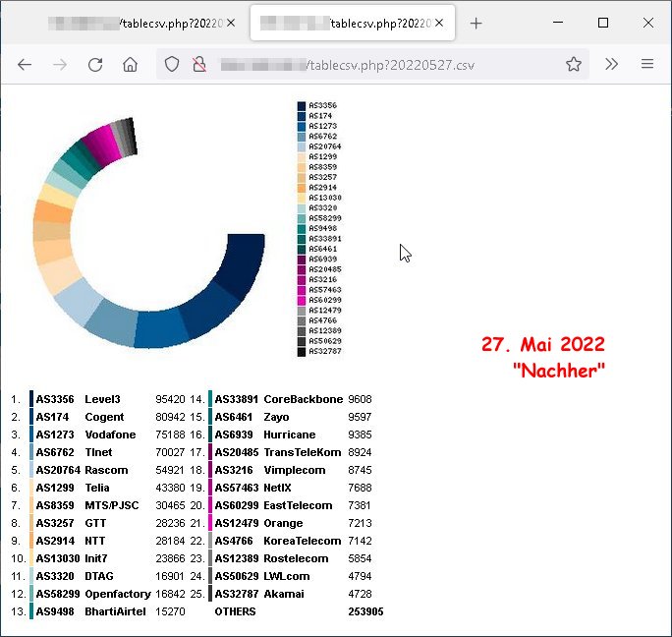Open the Firefox hamburger menu
Viewport: 672px width, 637px height.
point(647,64)
